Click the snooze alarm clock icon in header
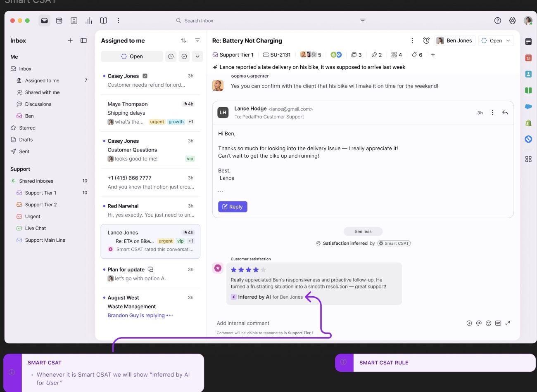537x392 pixels. [426, 40]
